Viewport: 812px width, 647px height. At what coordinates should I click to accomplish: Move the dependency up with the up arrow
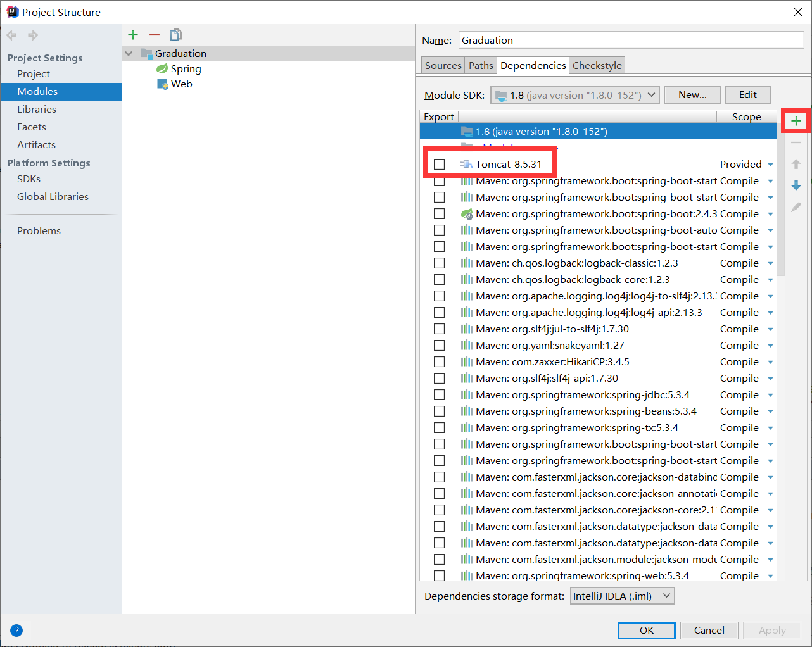point(796,164)
